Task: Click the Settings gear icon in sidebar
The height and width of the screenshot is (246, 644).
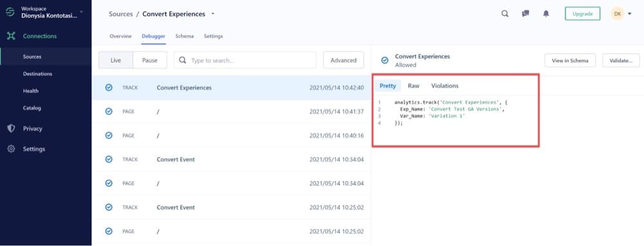Action: [x=11, y=149]
